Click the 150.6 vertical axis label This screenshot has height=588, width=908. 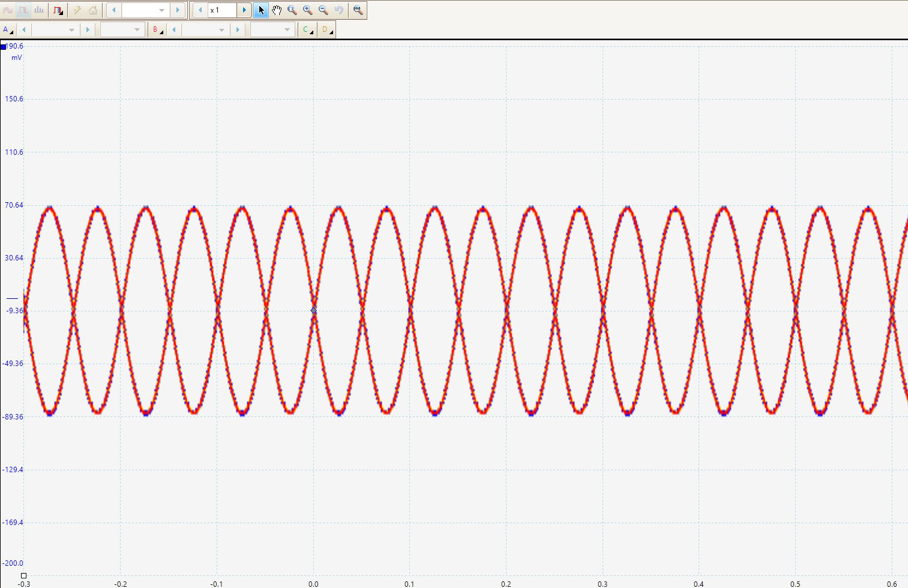(x=14, y=99)
